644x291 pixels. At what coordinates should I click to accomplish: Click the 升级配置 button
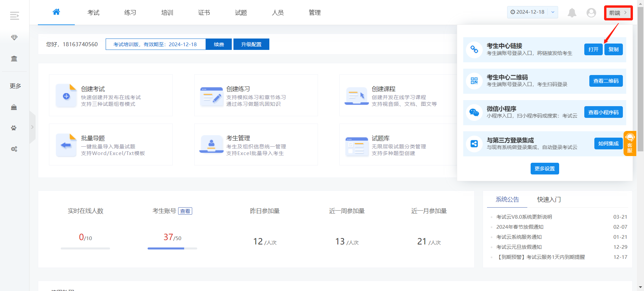pyautogui.click(x=251, y=44)
